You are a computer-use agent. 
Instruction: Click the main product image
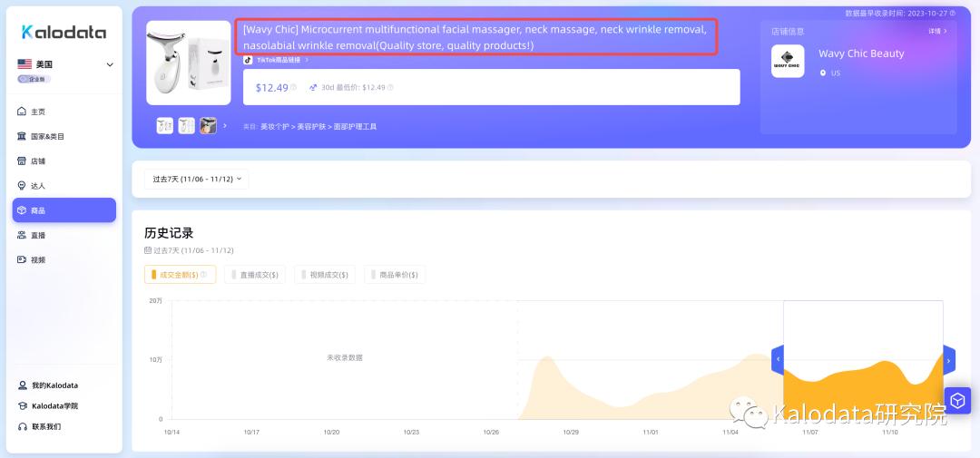(189, 63)
